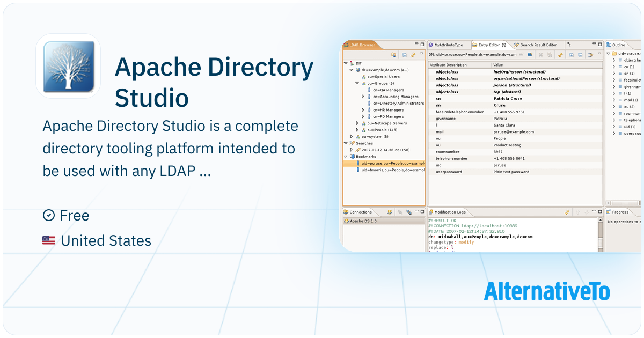Expand ou=Netscape Servers node

(357, 123)
